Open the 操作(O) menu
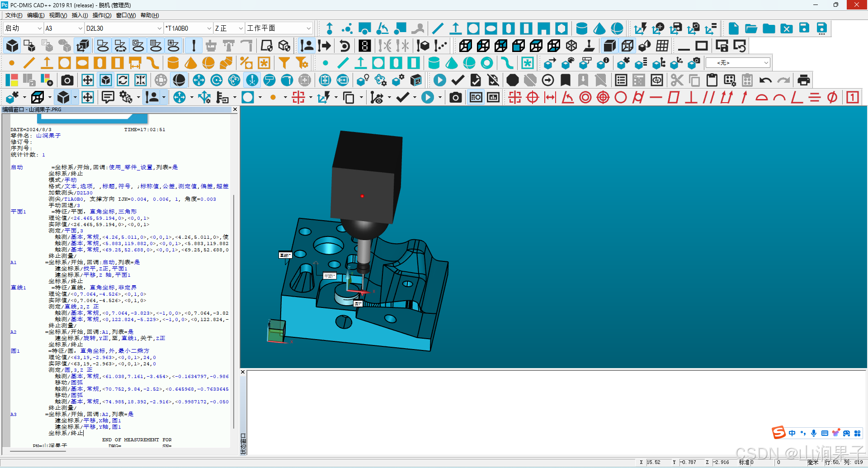 [102, 15]
